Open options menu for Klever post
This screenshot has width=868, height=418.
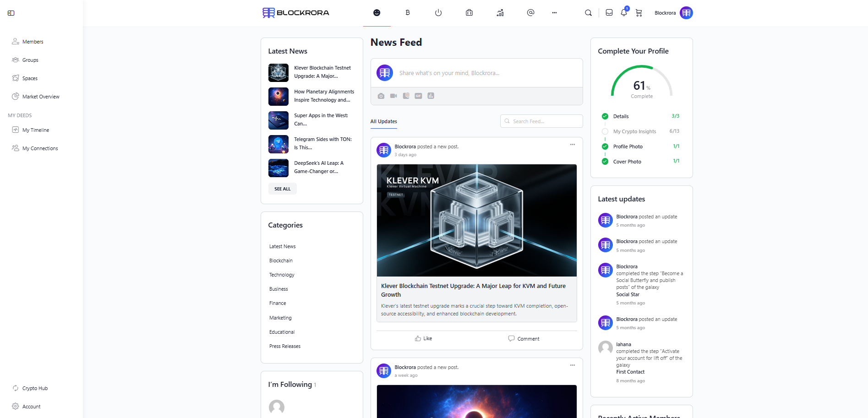pos(572,145)
